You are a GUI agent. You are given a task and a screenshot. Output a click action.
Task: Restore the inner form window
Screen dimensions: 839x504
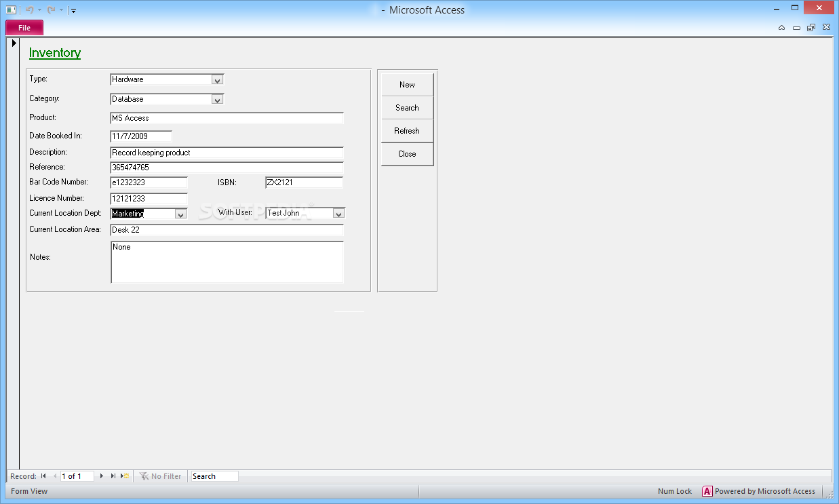(811, 28)
